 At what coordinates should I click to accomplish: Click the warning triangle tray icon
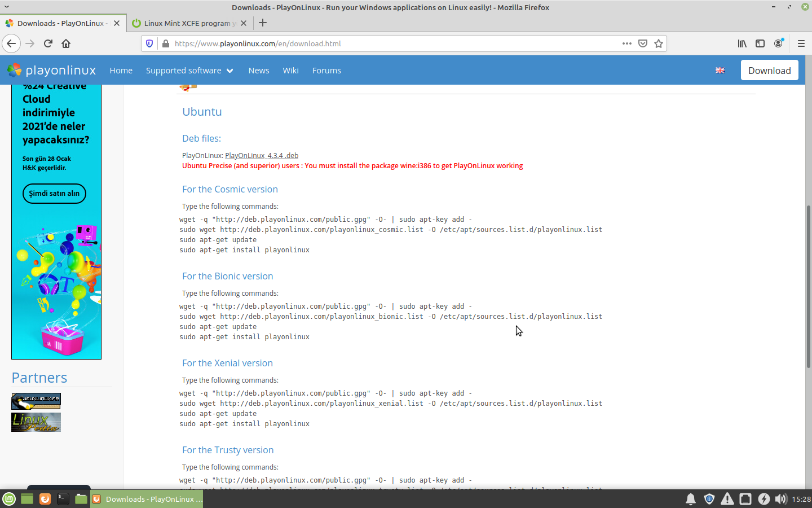(x=727, y=499)
